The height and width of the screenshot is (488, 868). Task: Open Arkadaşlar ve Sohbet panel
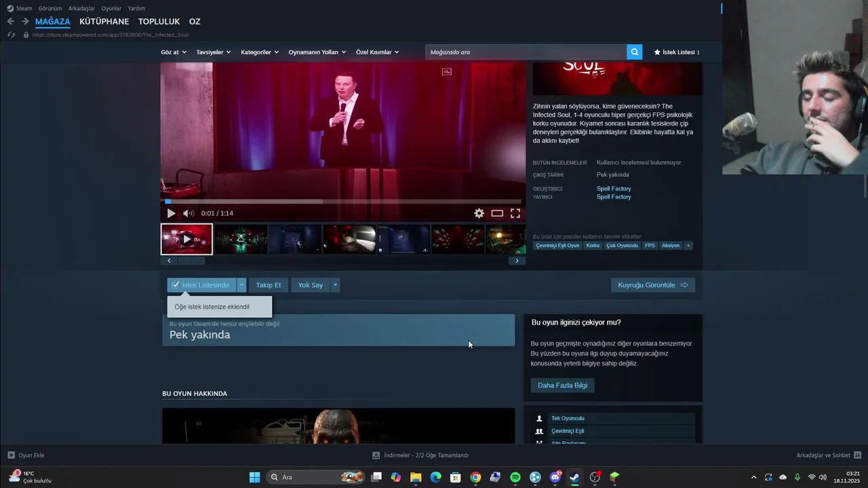pyautogui.click(x=829, y=455)
